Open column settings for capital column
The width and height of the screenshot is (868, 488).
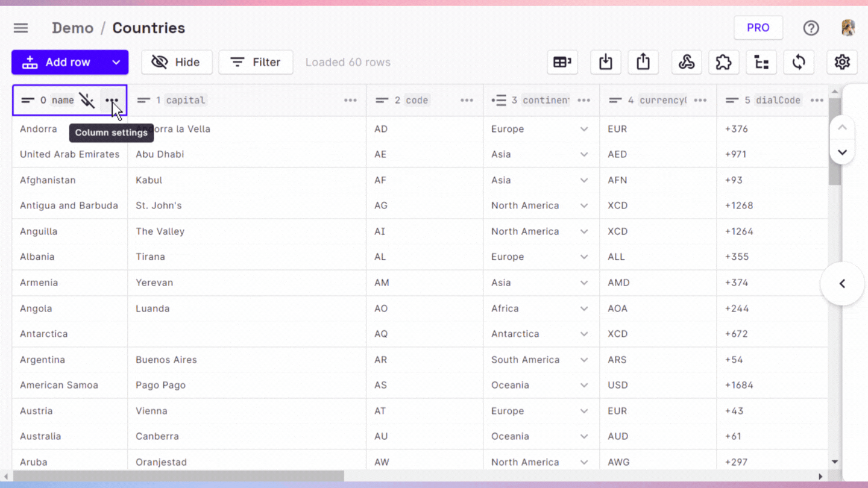(x=350, y=100)
